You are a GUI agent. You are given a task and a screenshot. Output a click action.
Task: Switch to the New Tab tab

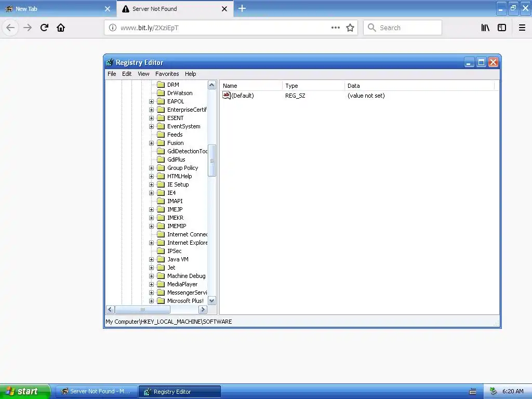(58, 9)
